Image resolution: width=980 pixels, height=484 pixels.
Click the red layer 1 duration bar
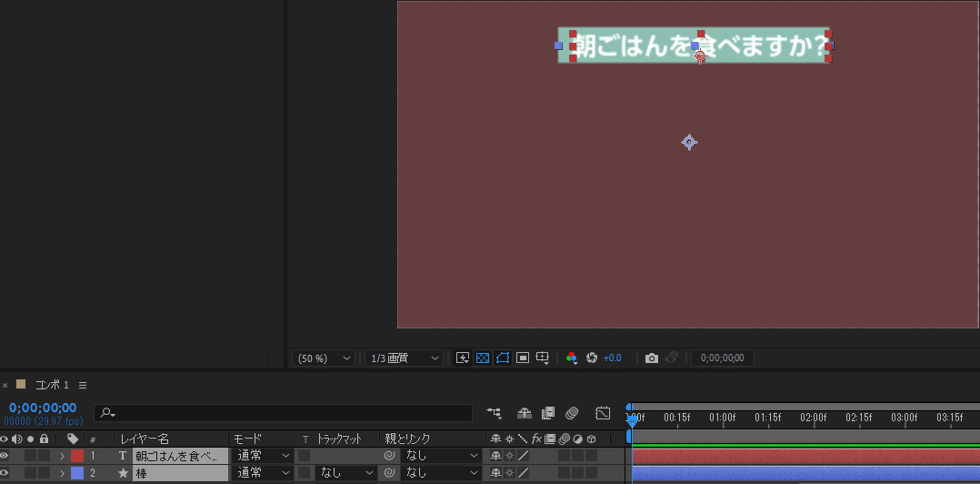[x=805, y=456]
